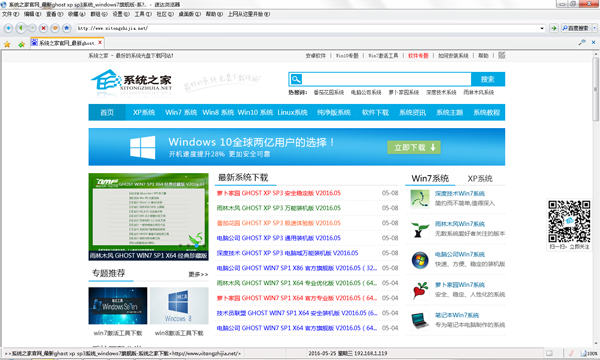The height and width of the screenshot is (360, 600).
Task: Click the QR code image at right
Action: [569, 221]
